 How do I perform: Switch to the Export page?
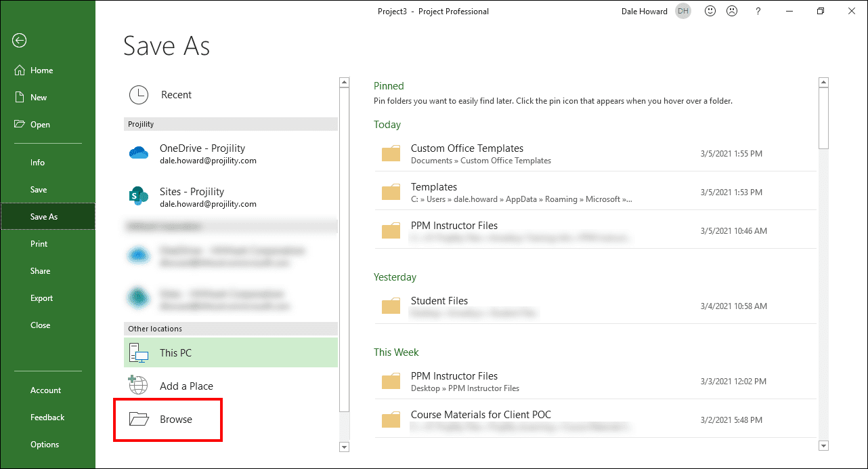coord(47,298)
